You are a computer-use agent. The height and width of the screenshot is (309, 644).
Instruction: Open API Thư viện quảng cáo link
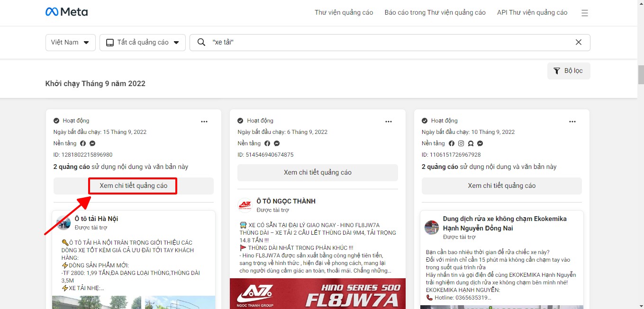[x=532, y=13]
